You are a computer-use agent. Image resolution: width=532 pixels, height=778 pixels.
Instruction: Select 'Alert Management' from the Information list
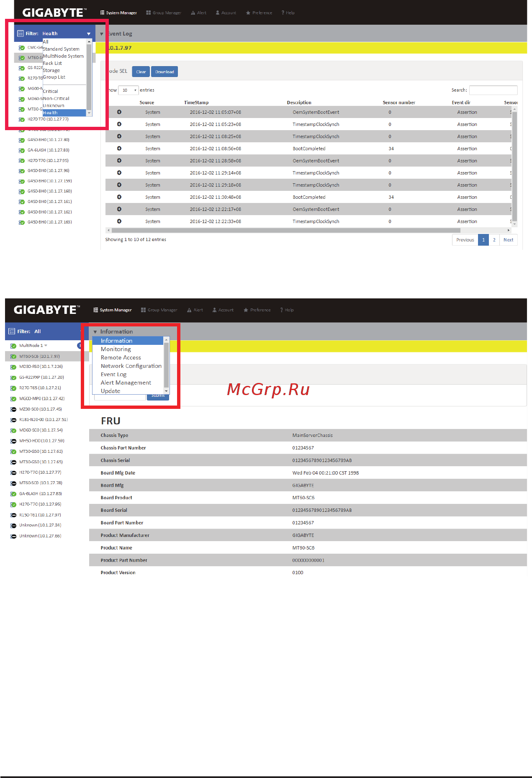126,383
